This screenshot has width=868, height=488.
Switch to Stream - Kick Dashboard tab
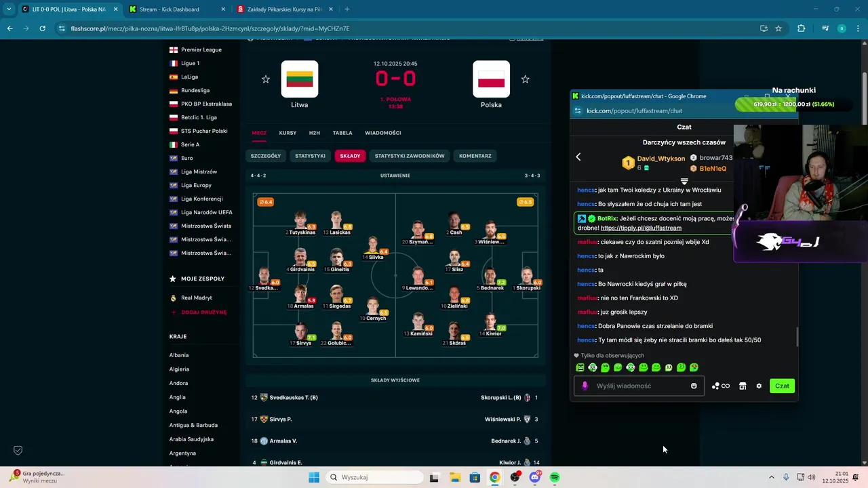[176, 9]
